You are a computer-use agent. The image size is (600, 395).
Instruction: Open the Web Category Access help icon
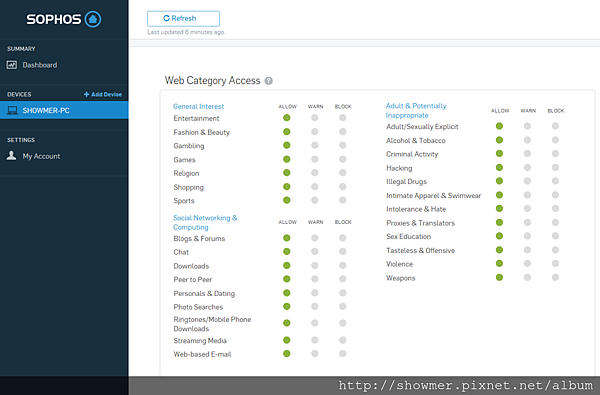point(269,81)
